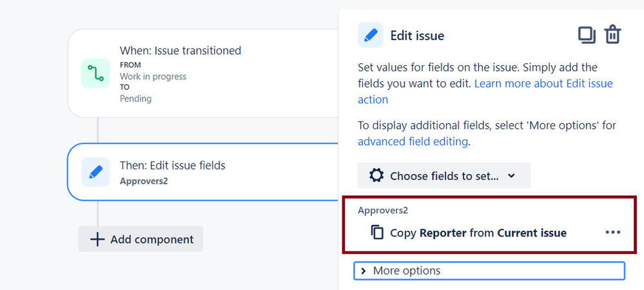Click the pencil icon on the Then card

pos(95,172)
